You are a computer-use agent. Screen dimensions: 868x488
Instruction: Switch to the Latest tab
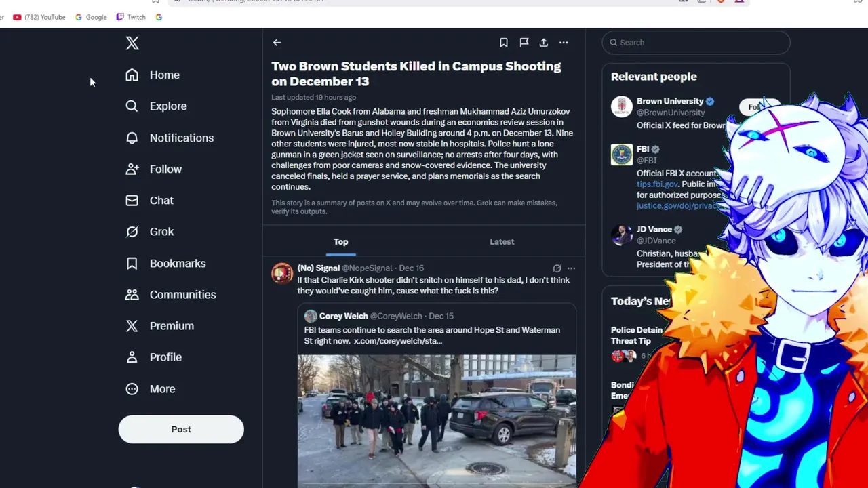(502, 242)
